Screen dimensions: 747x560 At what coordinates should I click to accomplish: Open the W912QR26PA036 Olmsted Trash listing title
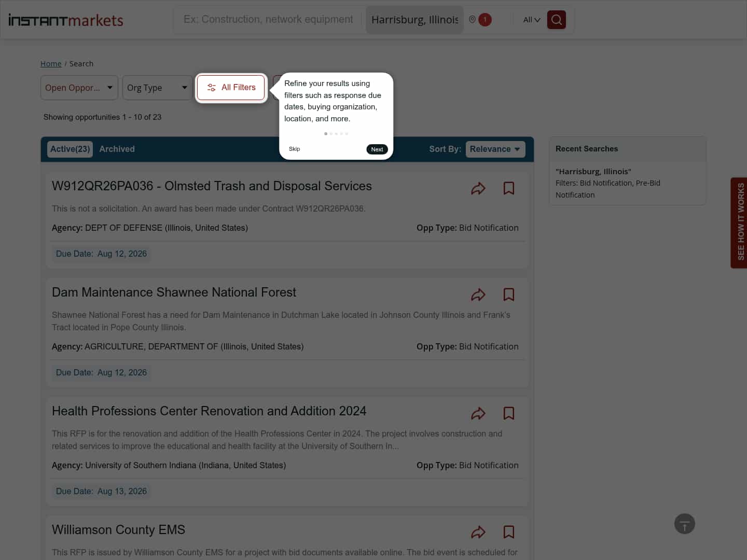(212, 186)
